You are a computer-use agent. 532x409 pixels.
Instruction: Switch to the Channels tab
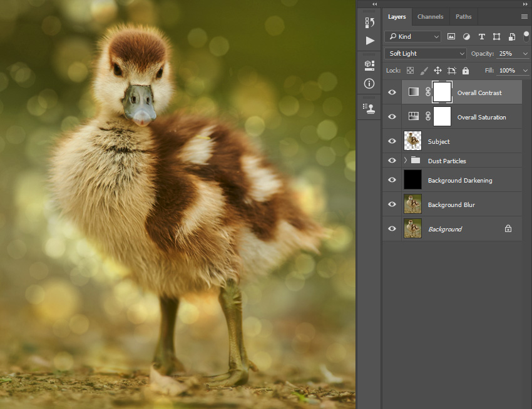[430, 17]
